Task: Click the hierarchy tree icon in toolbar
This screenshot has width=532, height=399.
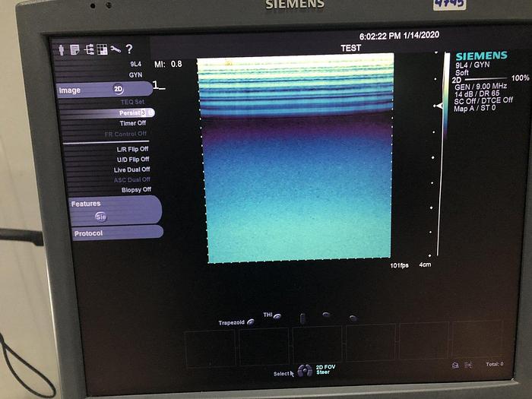Action: [88, 49]
